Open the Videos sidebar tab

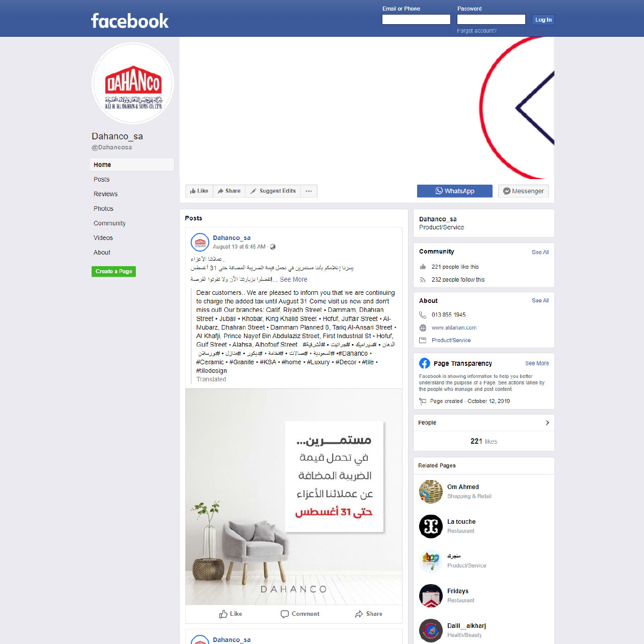tap(103, 238)
